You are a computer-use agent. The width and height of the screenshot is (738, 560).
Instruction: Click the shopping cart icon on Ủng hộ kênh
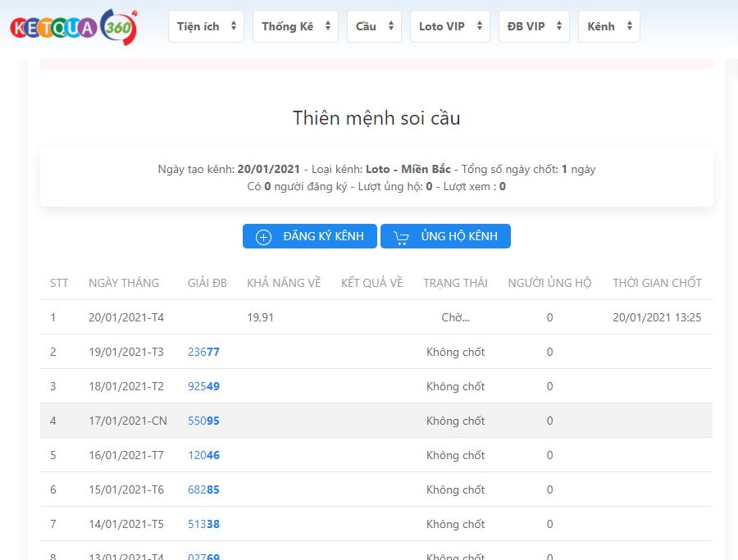point(401,237)
